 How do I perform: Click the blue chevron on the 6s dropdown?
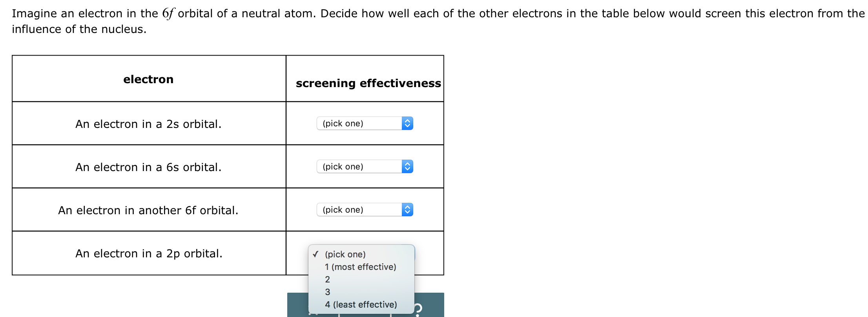[x=407, y=166]
